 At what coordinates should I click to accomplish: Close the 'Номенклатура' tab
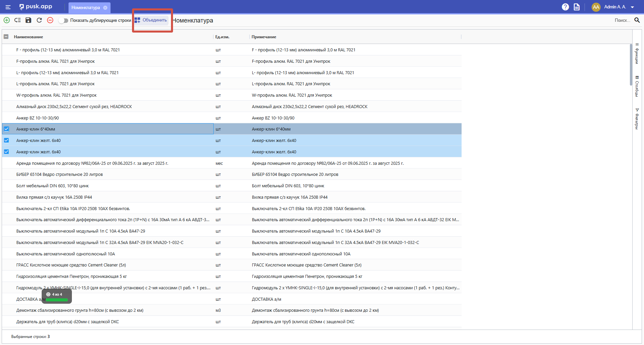105,7
